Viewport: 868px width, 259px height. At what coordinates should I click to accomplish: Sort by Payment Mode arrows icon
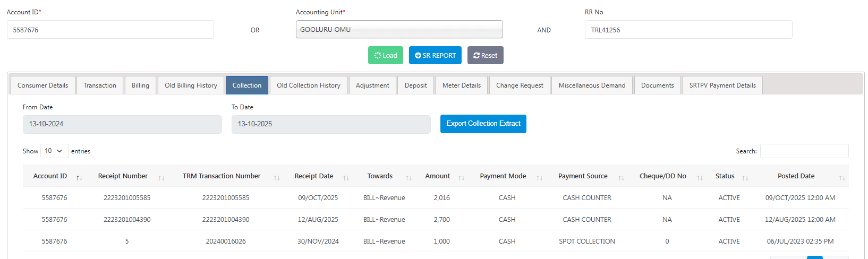(x=540, y=178)
